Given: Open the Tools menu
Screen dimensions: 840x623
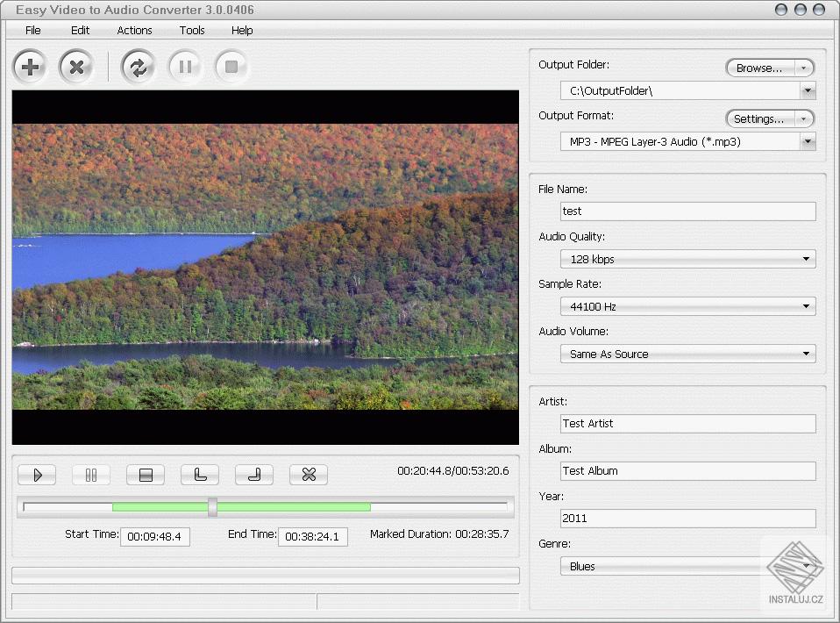Looking at the screenshot, I should [x=192, y=30].
